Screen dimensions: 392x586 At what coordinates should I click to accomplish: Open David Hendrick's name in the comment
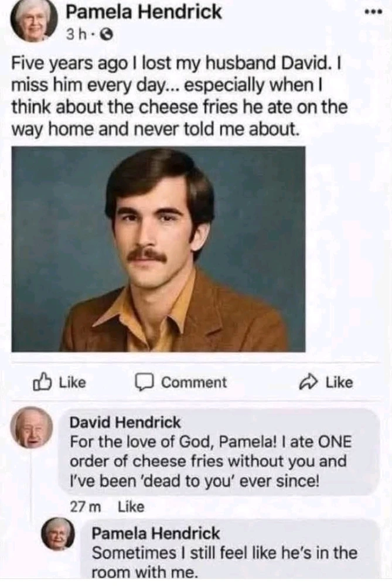point(125,422)
